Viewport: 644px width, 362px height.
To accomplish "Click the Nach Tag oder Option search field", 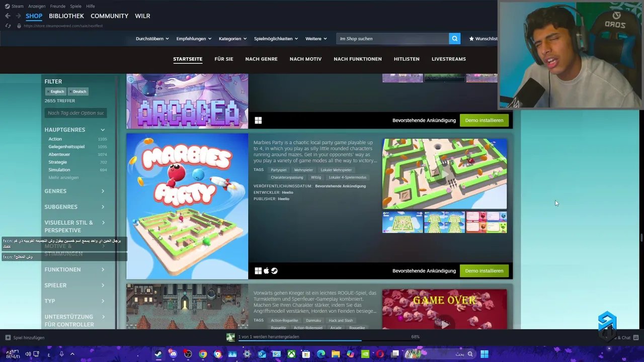I will click(75, 113).
